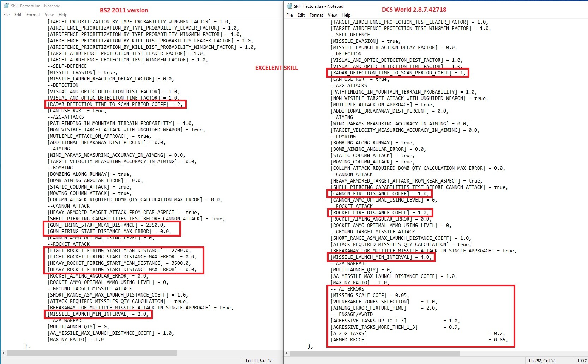Open View menu in right Notepad window
Image resolution: width=588 pixels, height=364 pixels.
pos(332,15)
